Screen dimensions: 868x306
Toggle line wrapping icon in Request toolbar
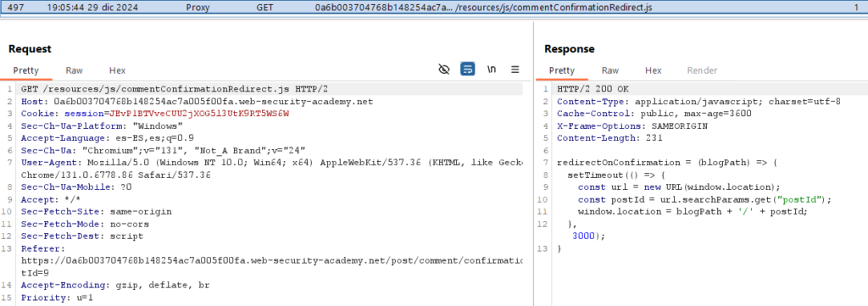[x=467, y=70]
